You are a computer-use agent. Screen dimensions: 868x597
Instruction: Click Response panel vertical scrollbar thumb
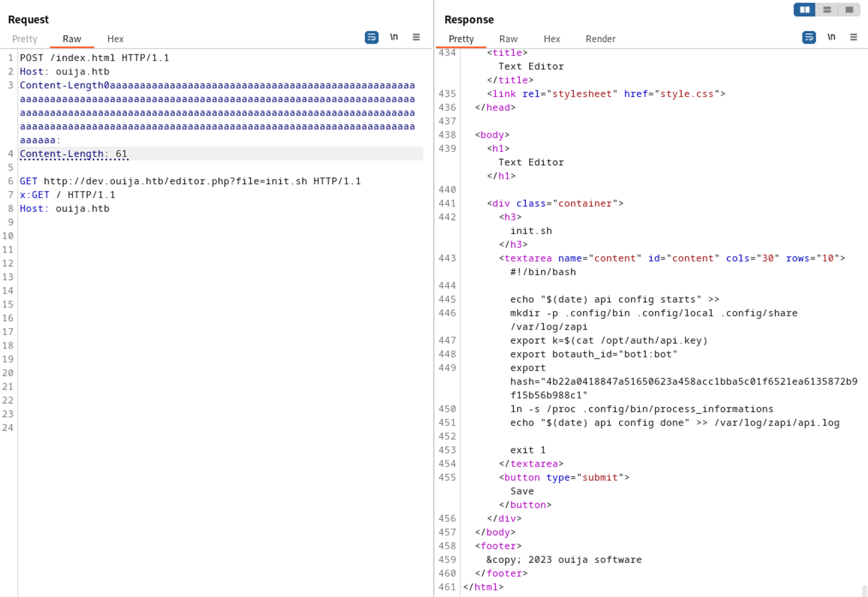coord(864,591)
